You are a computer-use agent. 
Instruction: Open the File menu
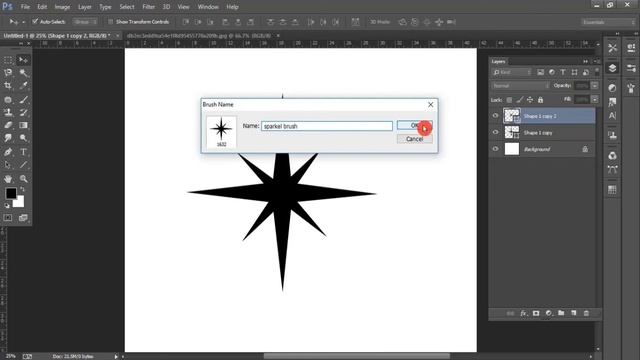25,7
